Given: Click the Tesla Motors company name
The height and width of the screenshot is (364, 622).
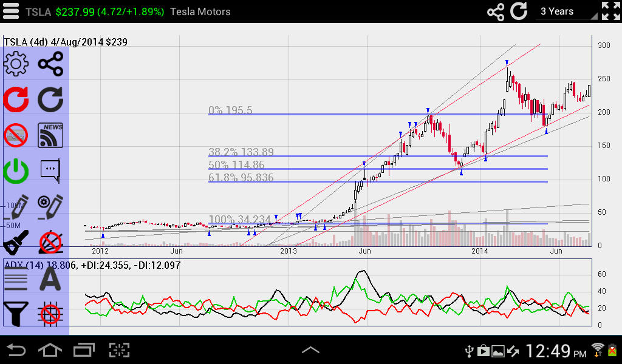Looking at the screenshot, I should [200, 12].
